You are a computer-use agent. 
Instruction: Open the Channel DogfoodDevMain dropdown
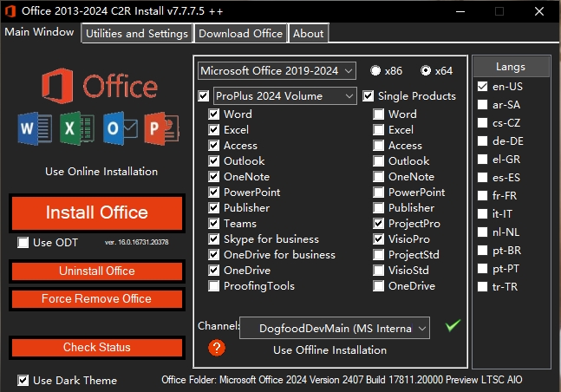[x=335, y=328]
